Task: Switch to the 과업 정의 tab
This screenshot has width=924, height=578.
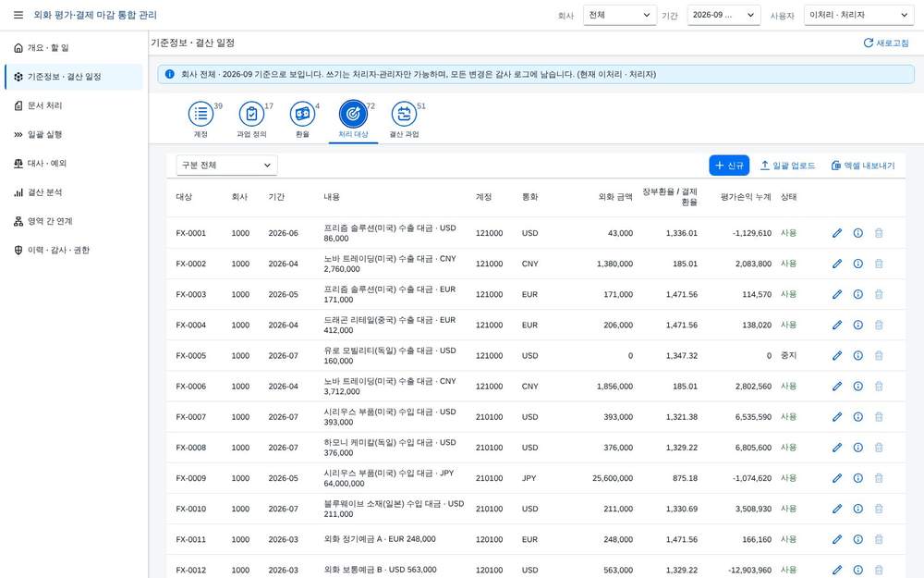Action: tap(251, 119)
